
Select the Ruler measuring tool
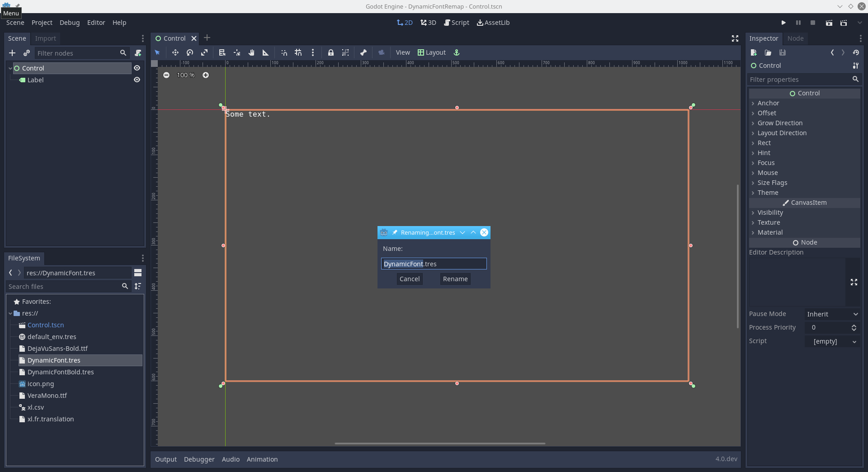(265, 52)
